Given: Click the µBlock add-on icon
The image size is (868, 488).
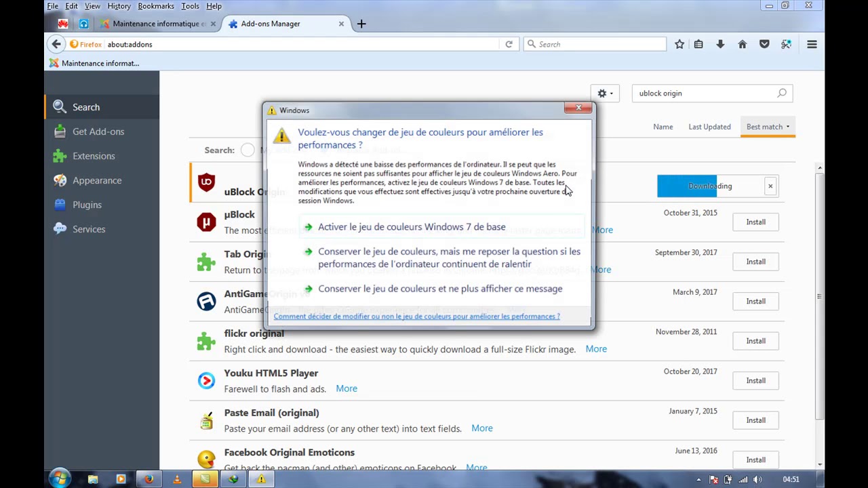Looking at the screenshot, I should pyautogui.click(x=206, y=222).
